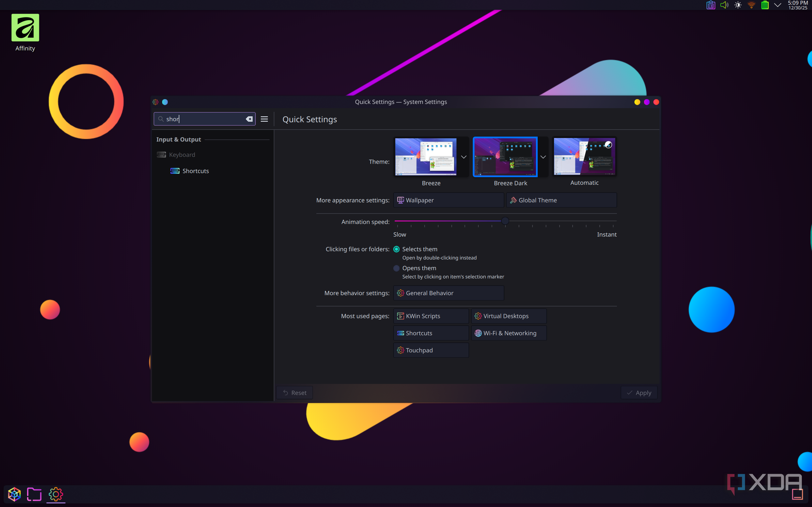812x507 pixels.
Task: Select the Automatic theme thumbnail
Action: [584, 157]
